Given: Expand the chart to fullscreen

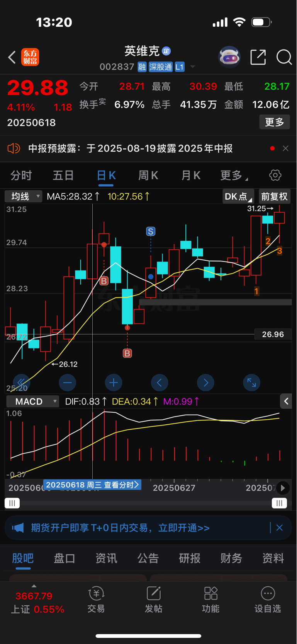Looking at the screenshot, I should coord(251,383).
